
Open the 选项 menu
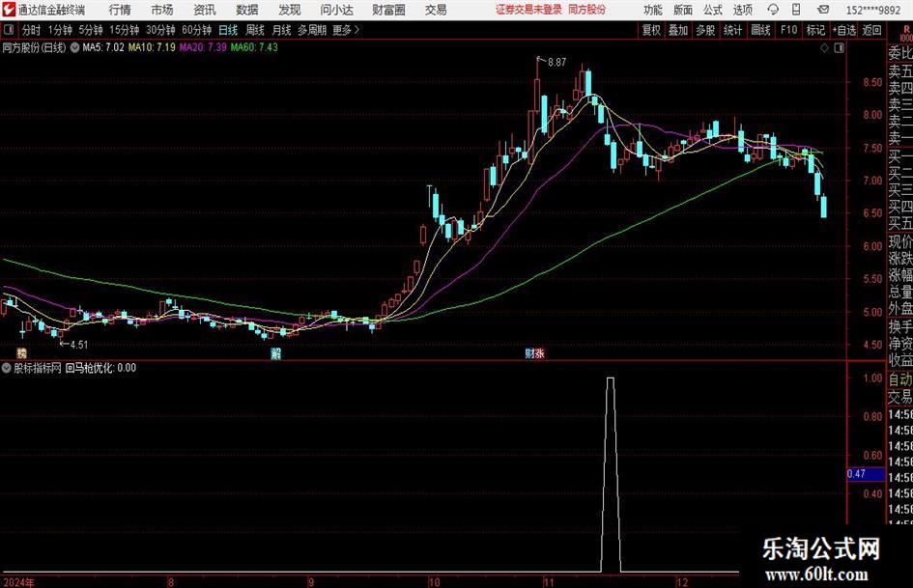coord(742,10)
